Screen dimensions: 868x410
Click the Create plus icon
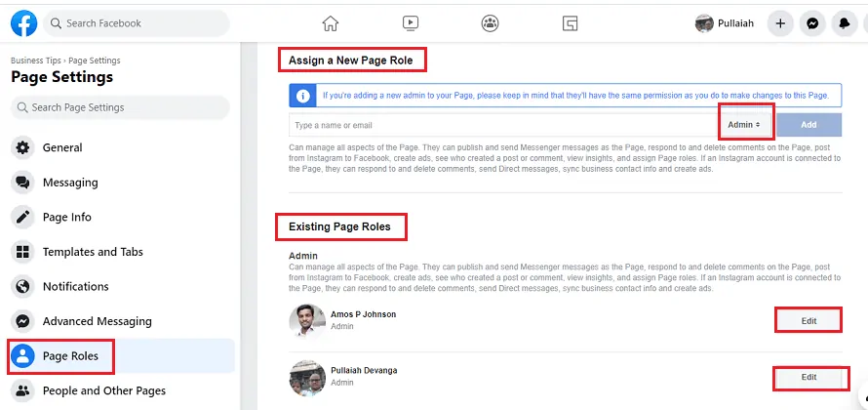[x=780, y=23]
